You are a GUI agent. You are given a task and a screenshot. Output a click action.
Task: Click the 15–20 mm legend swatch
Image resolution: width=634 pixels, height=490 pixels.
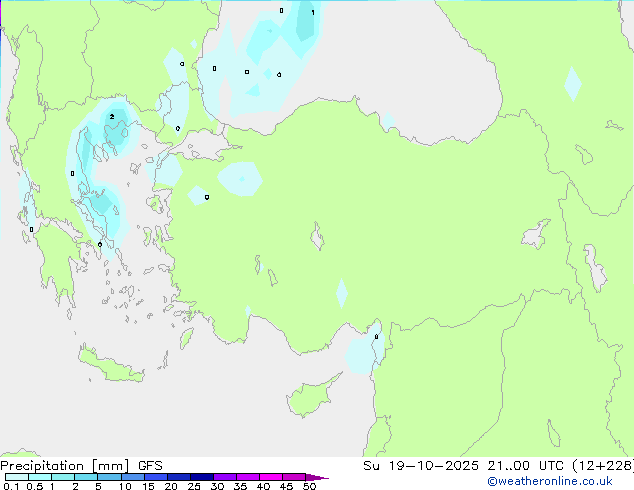coord(155,477)
